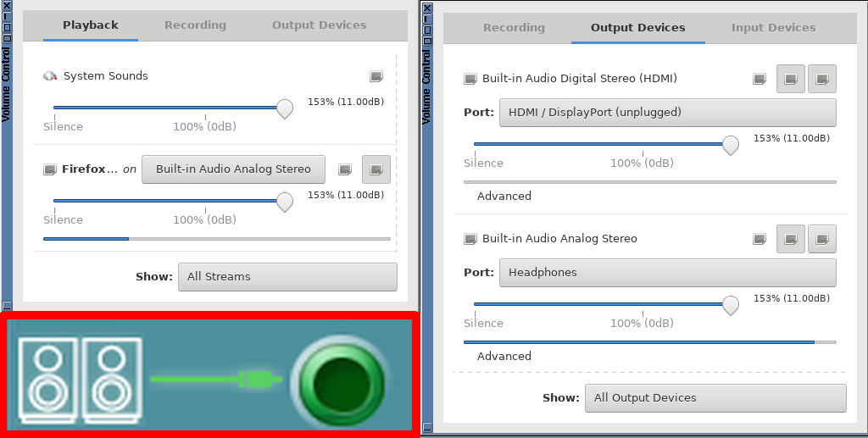Expand Advanced options under Analog Stereo

tap(504, 357)
